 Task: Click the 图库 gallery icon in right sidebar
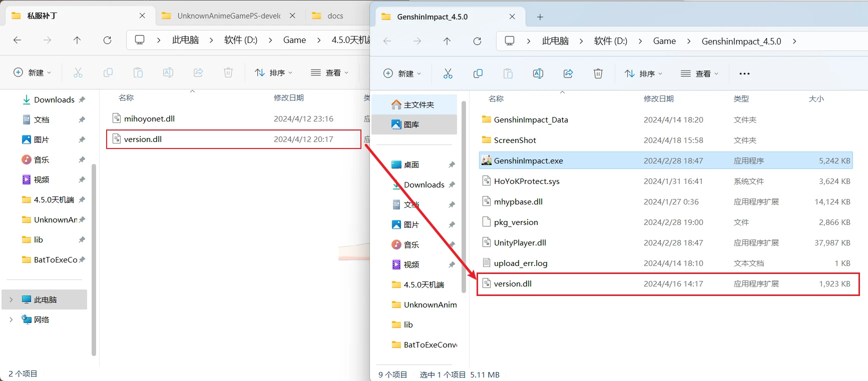[x=396, y=124]
